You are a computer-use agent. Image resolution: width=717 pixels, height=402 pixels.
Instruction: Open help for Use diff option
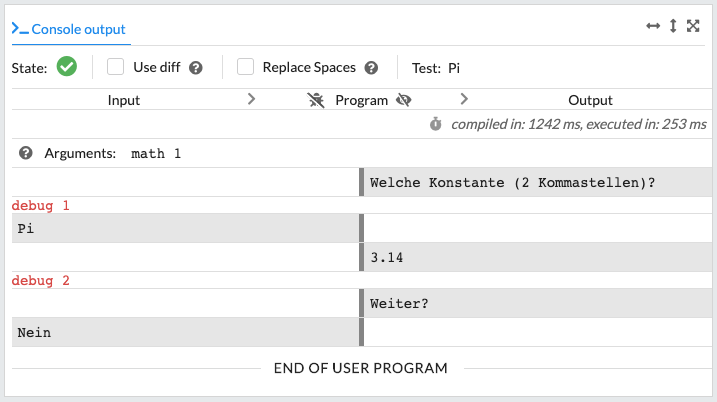point(196,68)
